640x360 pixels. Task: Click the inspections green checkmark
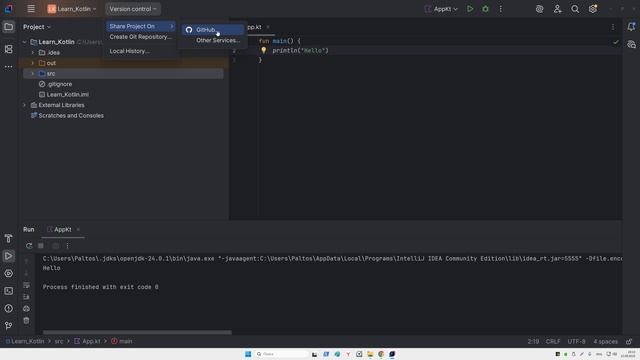click(616, 42)
